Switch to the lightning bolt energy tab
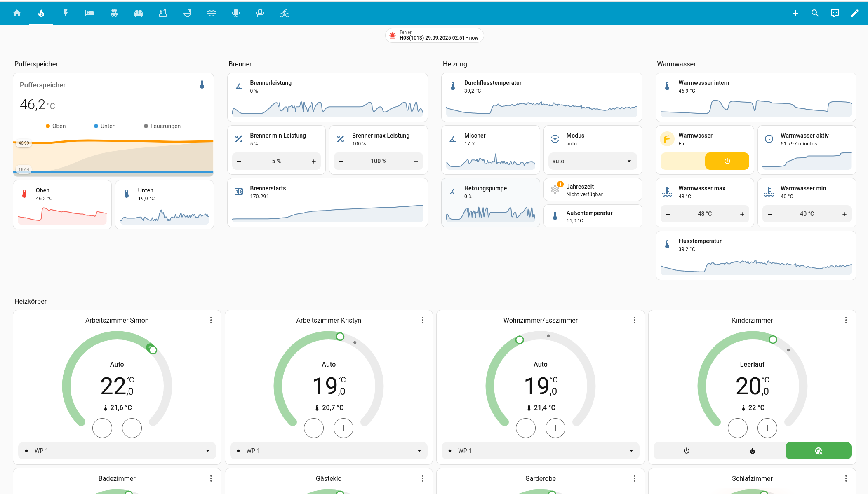 click(65, 13)
